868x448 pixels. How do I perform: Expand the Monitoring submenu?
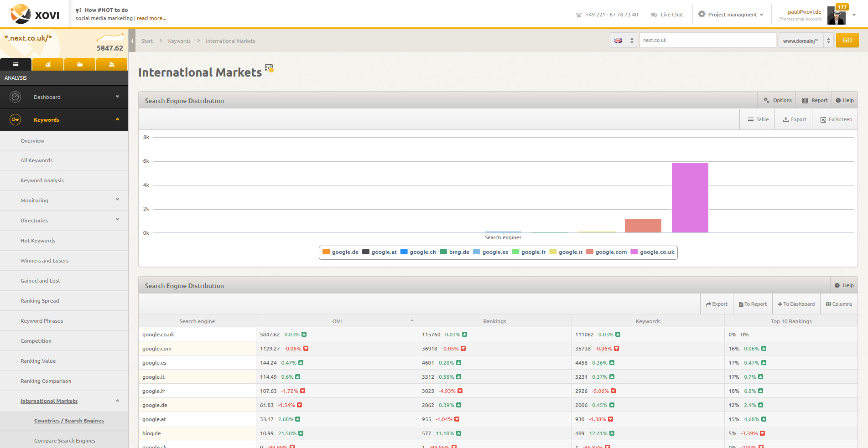[x=117, y=200]
